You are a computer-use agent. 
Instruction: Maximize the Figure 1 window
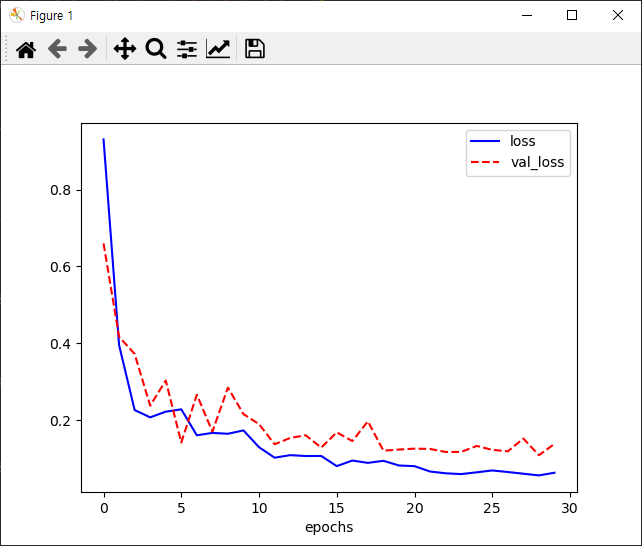(x=572, y=16)
